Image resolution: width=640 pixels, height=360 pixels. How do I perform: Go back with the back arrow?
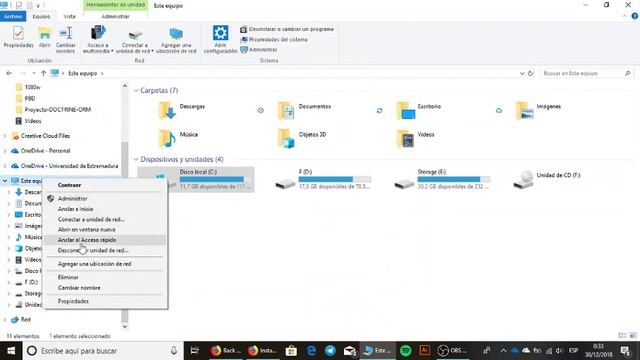pyautogui.click(x=9, y=73)
